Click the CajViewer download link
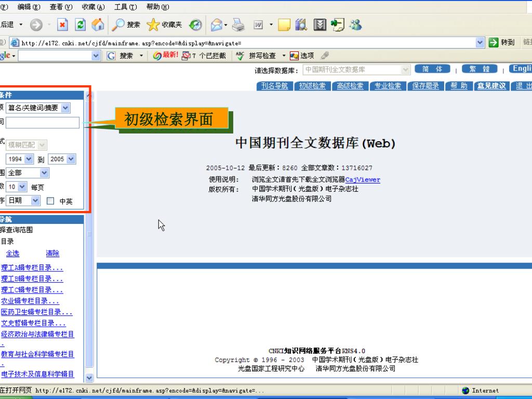The image size is (532, 399). (x=363, y=180)
